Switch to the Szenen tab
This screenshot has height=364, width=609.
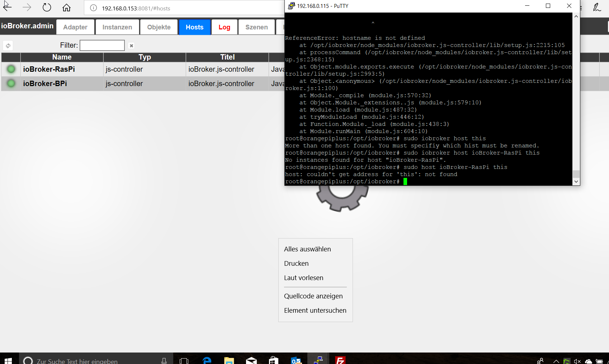pyautogui.click(x=256, y=27)
